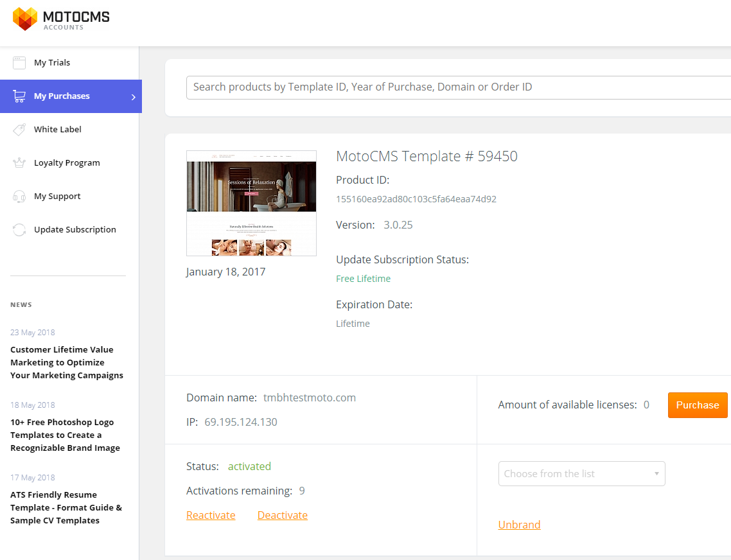The width and height of the screenshot is (731, 560).
Task: Expand the My Purchases chevron arrow
Action: click(134, 97)
